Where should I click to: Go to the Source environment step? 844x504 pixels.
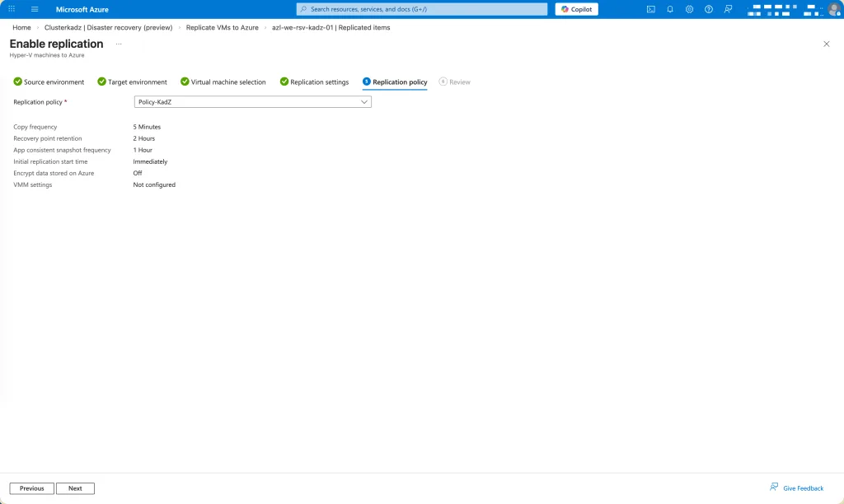point(49,82)
